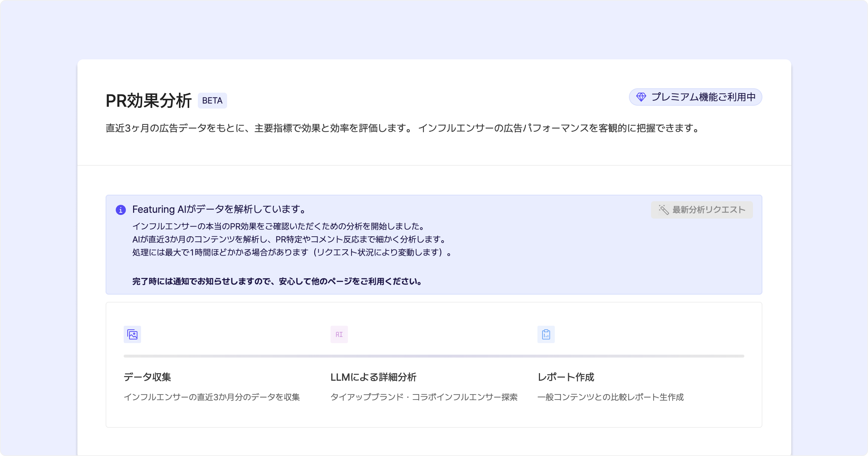Click the タイアップブランド exploration description text
The width and height of the screenshot is (868, 456).
coord(424,397)
